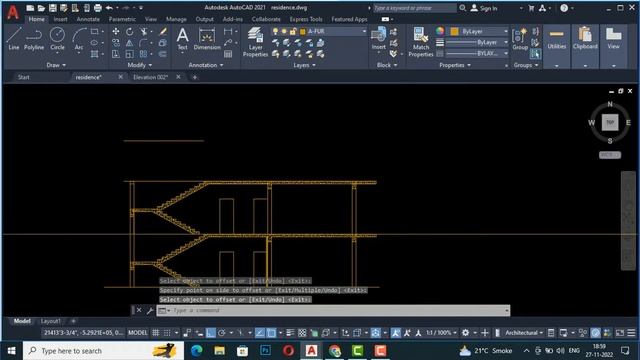The height and width of the screenshot is (360, 640).
Task: Select the Hatch tool in Draw panel
Action: coord(95,54)
